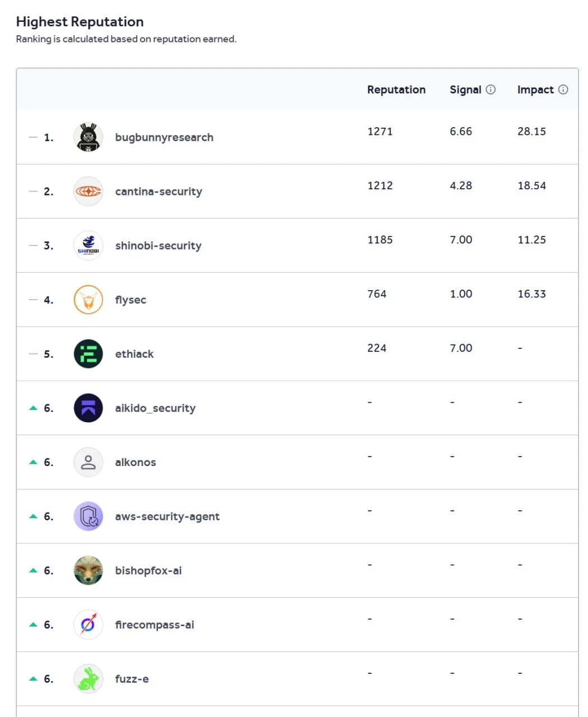Click the reputation value 1185
The height and width of the screenshot is (717, 588).
point(380,240)
